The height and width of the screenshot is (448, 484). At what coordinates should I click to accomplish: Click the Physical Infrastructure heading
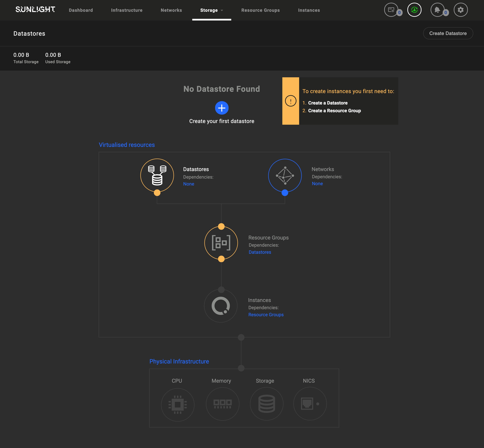click(x=179, y=361)
